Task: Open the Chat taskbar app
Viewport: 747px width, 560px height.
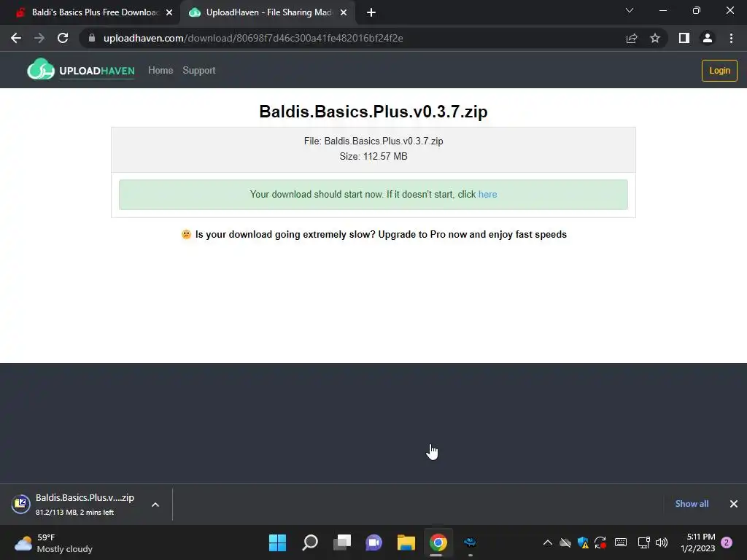Action: click(x=374, y=542)
